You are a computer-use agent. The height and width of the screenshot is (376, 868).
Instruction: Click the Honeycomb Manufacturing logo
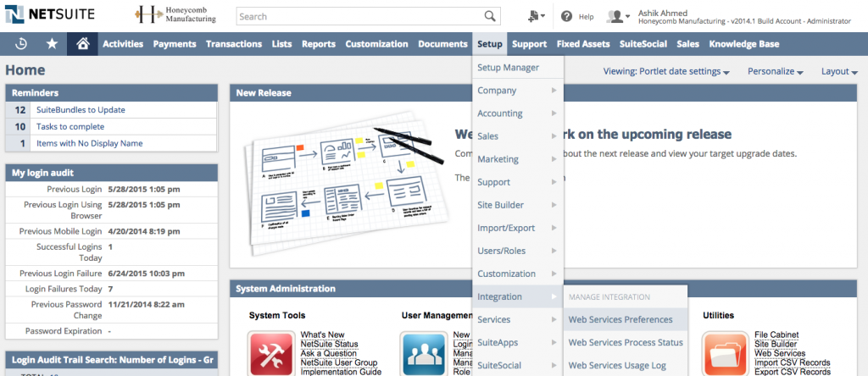click(x=175, y=15)
